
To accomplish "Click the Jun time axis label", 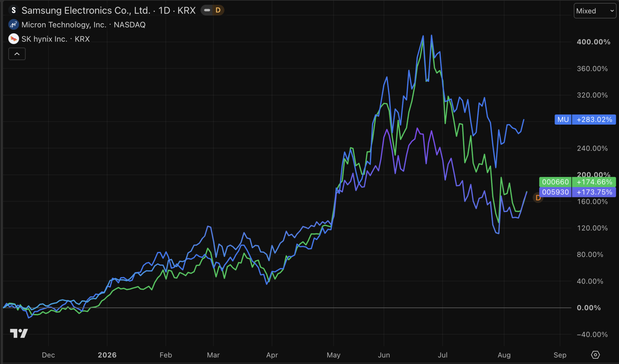I will tap(384, 355).
